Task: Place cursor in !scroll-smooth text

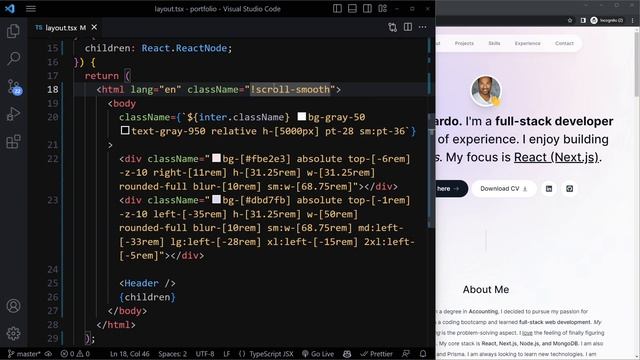Action: coord(290,89)
